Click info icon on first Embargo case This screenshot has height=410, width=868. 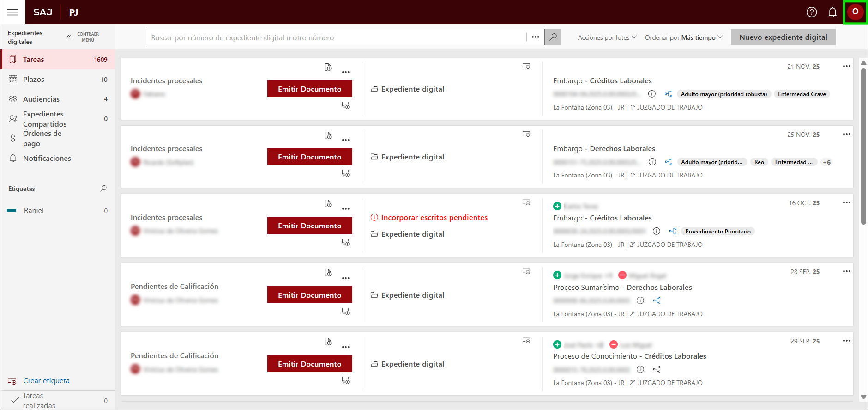pyautogui.click(x=652, y=94)
